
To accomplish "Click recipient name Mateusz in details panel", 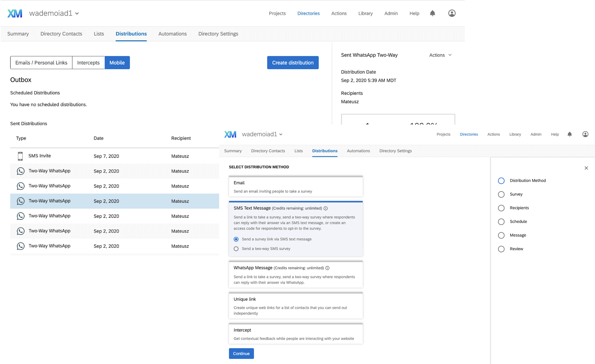I will 350,102.
